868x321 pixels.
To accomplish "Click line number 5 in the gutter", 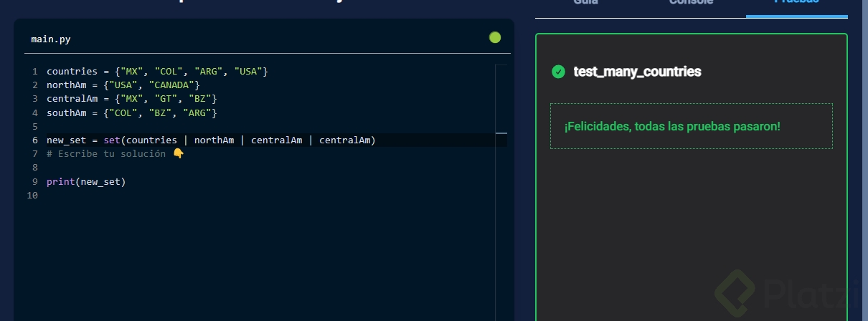I will pyautogui.click(x=34, y=127).
